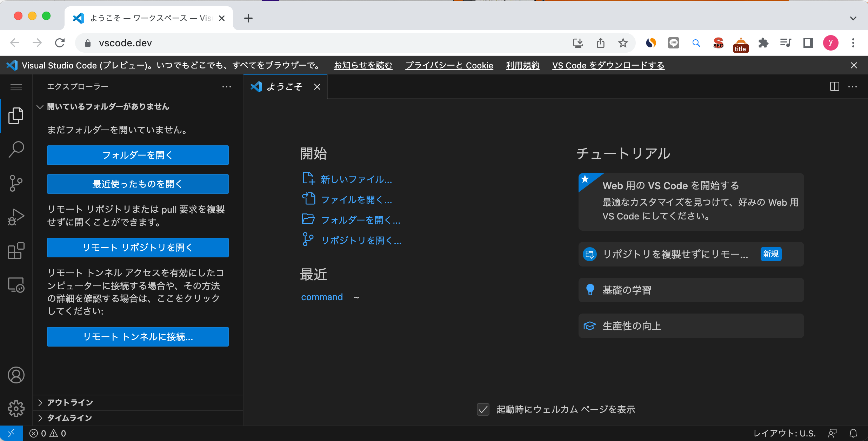Open a new browser tab
The height and width of the screenshot is (441, 868).
(x=248, y=18)
